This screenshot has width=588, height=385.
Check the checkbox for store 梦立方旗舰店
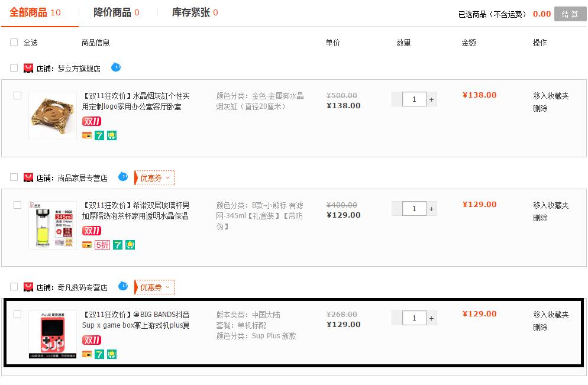13,67
